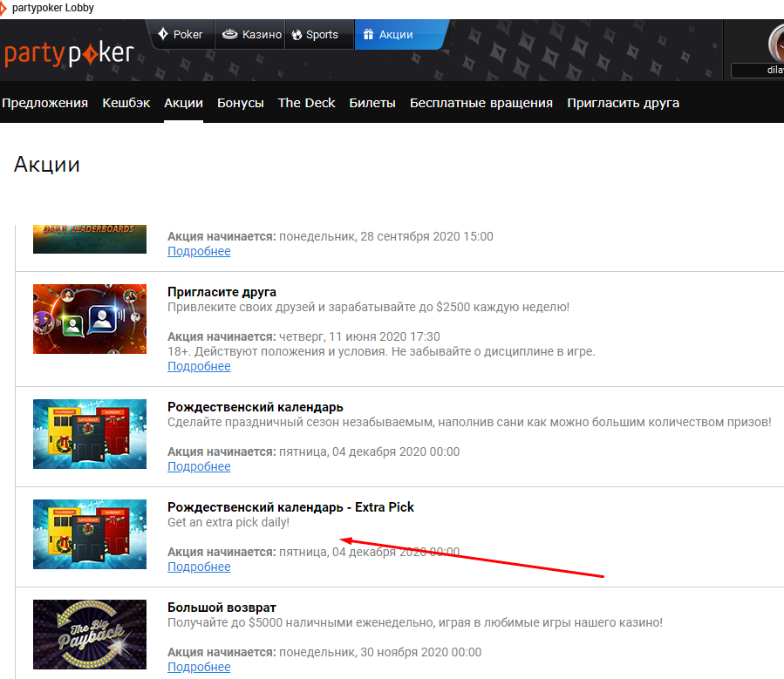Click the gift icon on the Акции tab
Image resolution: width=784 pixels, height=679 pixels.
[x=369, y=34]
